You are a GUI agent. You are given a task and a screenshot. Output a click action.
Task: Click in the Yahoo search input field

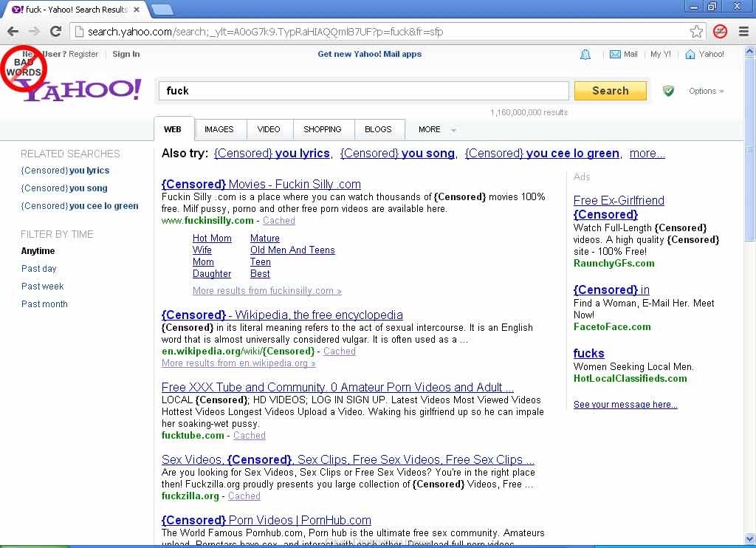364,91
